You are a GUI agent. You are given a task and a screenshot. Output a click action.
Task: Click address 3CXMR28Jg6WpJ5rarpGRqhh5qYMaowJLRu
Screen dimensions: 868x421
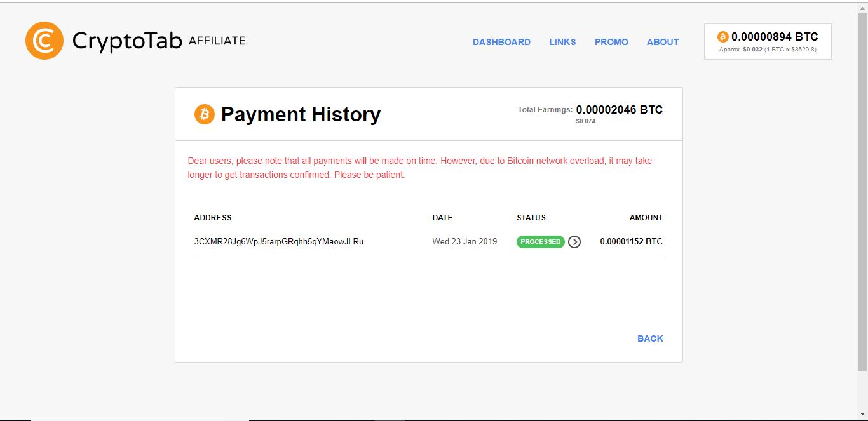point(279,242)
